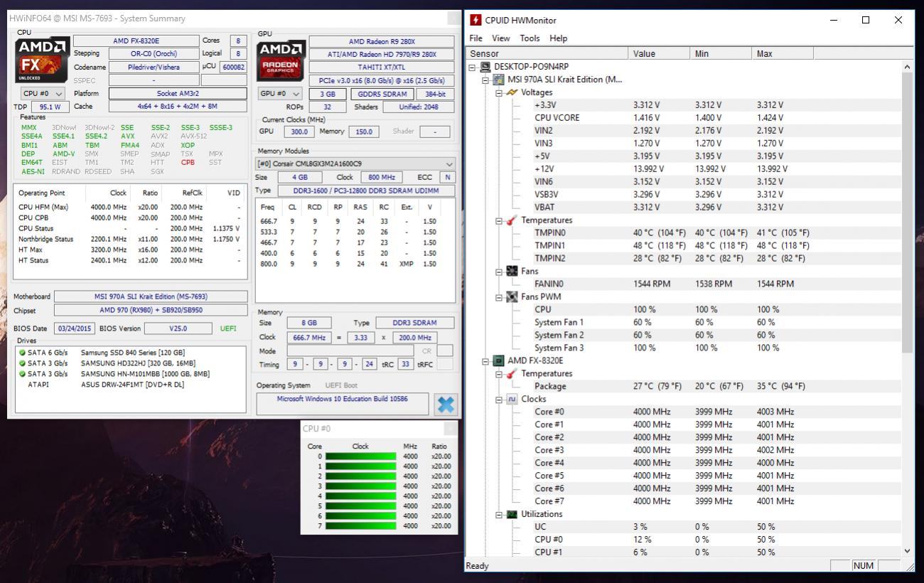This screenshot has width=924, height=583.
Task: Open the Help menu in HWMonitor
Action: (x=559, y=38)
